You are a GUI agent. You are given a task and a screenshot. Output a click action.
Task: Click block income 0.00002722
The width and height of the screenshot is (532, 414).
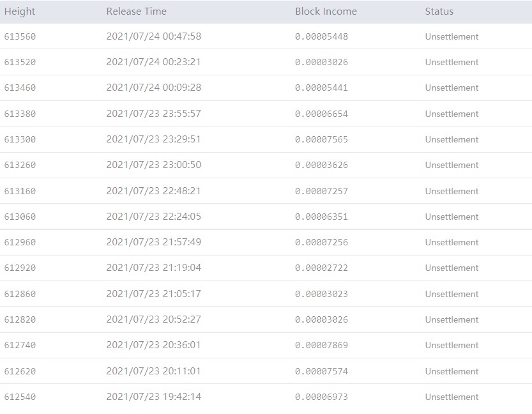pos(321,268)
